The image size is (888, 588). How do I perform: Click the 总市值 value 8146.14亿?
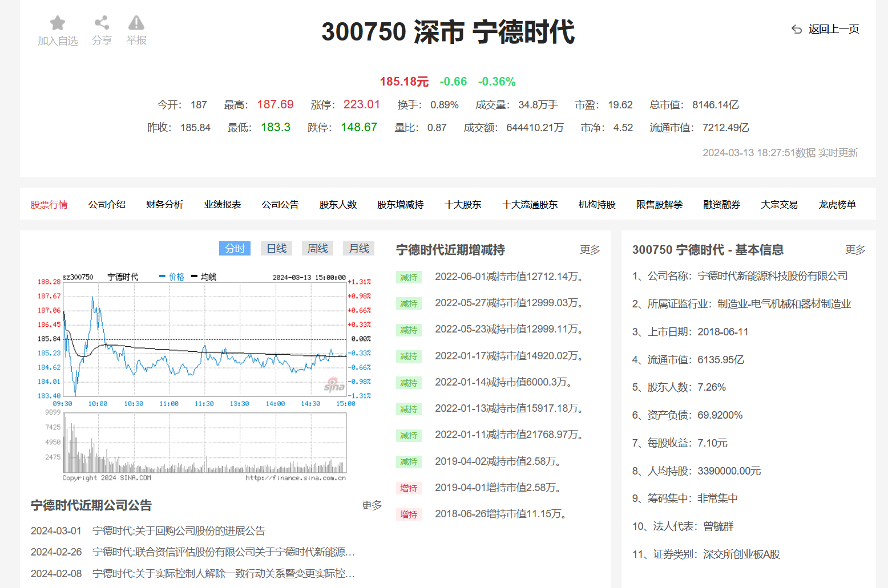coord(716,105)
